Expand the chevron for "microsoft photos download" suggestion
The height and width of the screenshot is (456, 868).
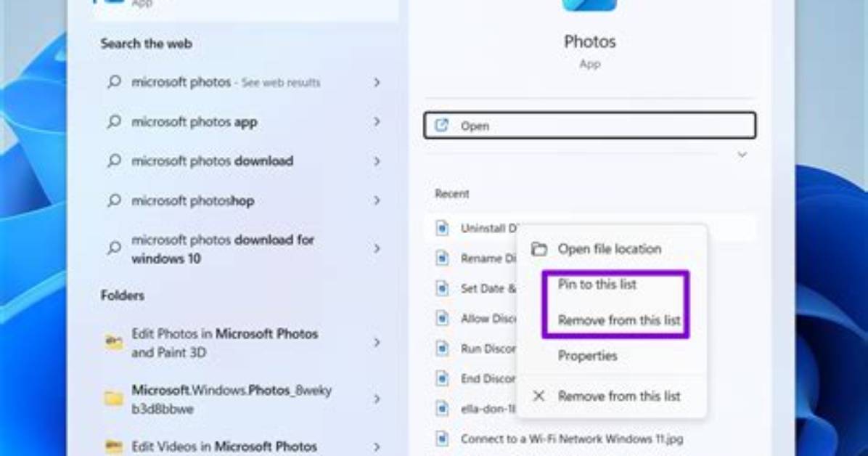pos(377,160)
